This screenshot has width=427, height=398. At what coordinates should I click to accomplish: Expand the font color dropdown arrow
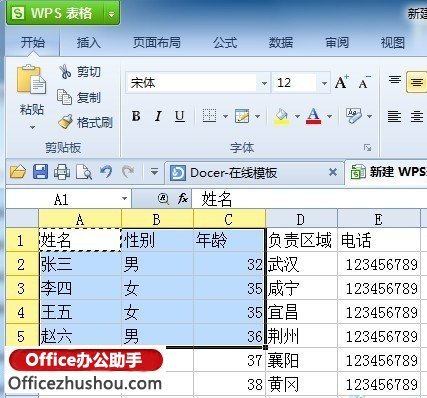(329, 116)
